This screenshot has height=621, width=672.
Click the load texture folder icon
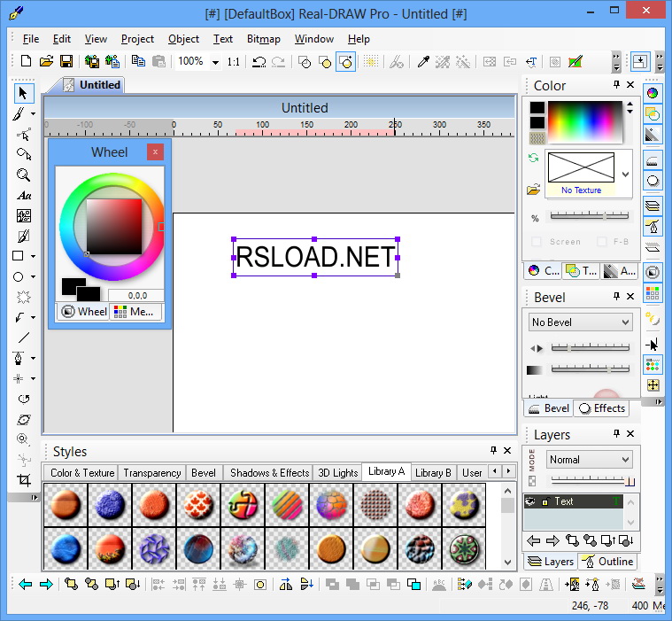tap(533, 190)
